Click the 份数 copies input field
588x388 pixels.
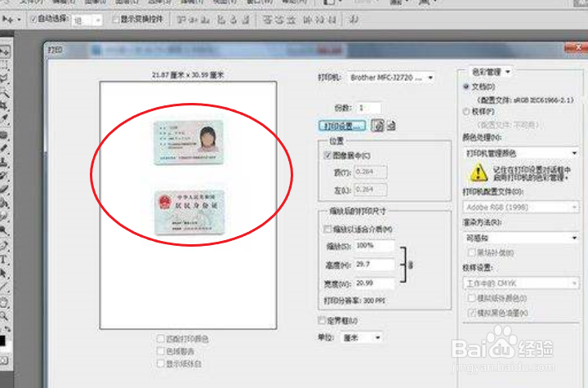368,108
